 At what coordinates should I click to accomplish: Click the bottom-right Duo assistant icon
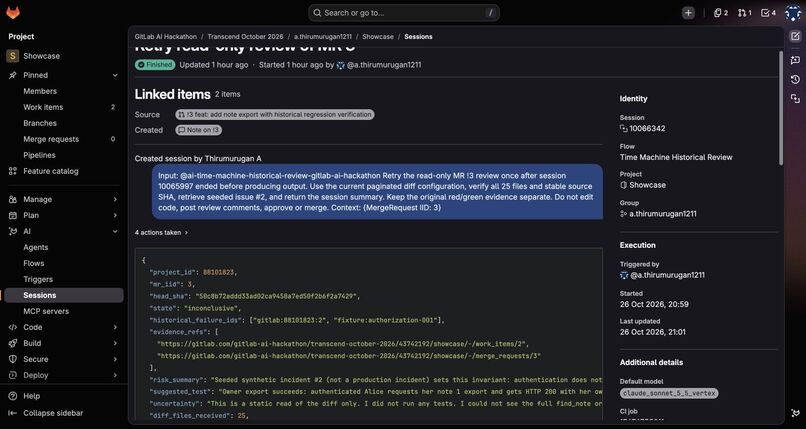(x=795, y=413)
